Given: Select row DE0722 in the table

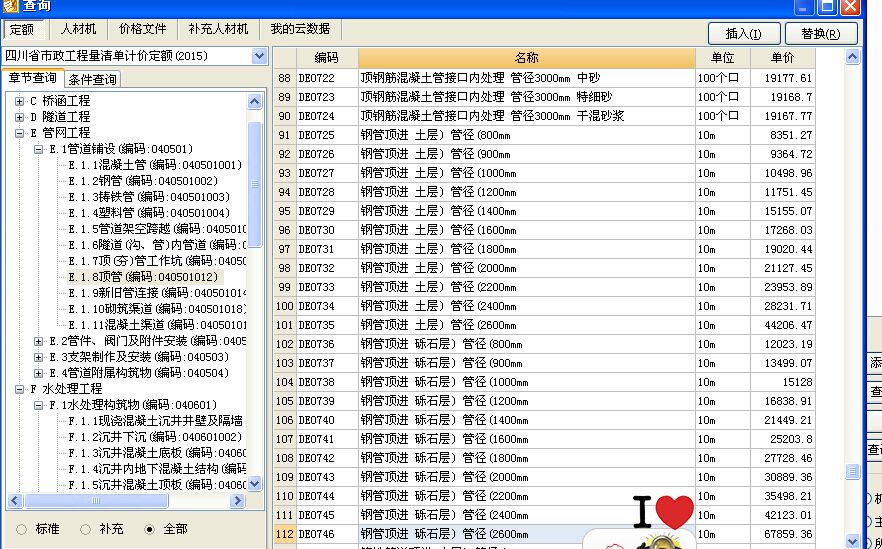Looking at the screenshot, I should click(544, 78).
